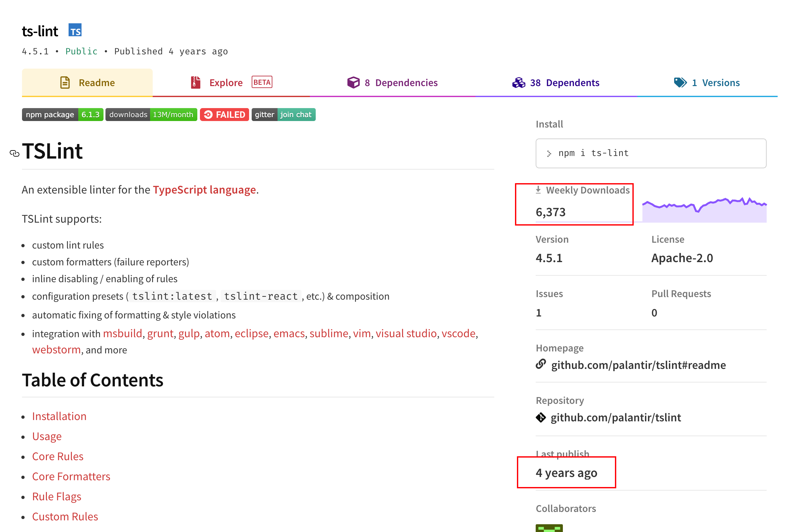Click the collaborator avatar thumbnail
Viewport: 810px width, 532px height.
point(549,528)
